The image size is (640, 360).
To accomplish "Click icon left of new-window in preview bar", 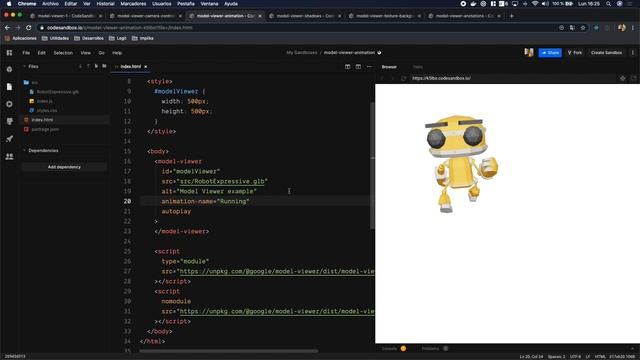I will [x=622, y=78].
